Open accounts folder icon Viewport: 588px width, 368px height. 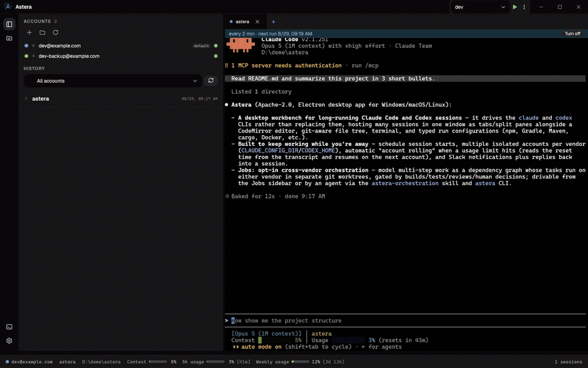click(42, 33)
